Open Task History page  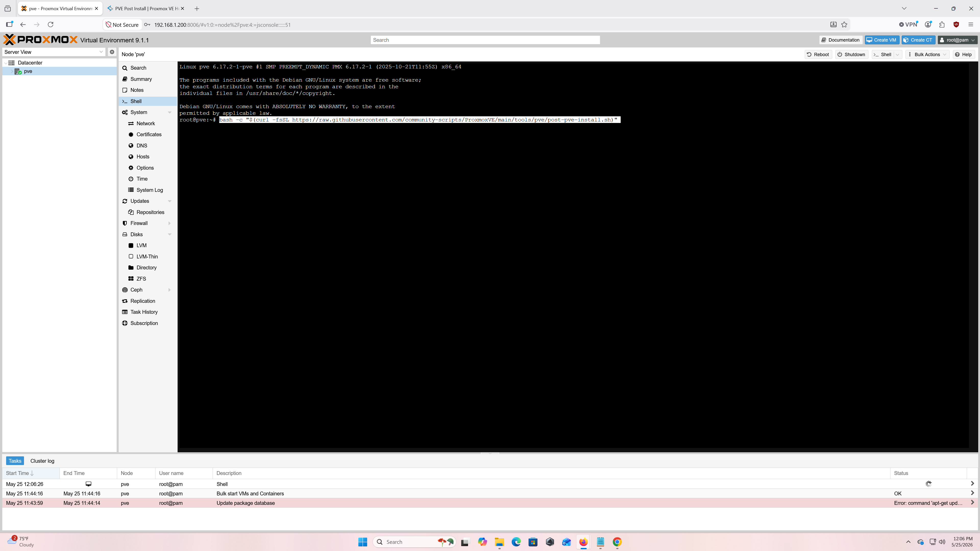[144, 312]
